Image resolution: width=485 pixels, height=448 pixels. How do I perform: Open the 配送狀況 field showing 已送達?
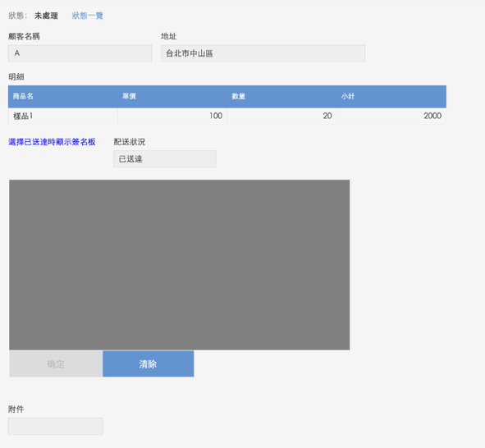(x=165, y=159)
